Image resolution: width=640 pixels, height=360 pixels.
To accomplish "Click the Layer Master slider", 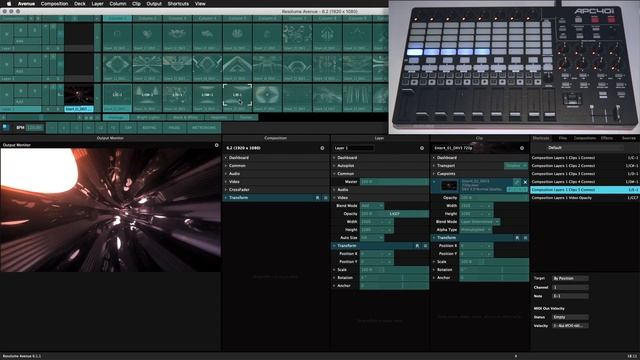I will (x=394, y=182).
